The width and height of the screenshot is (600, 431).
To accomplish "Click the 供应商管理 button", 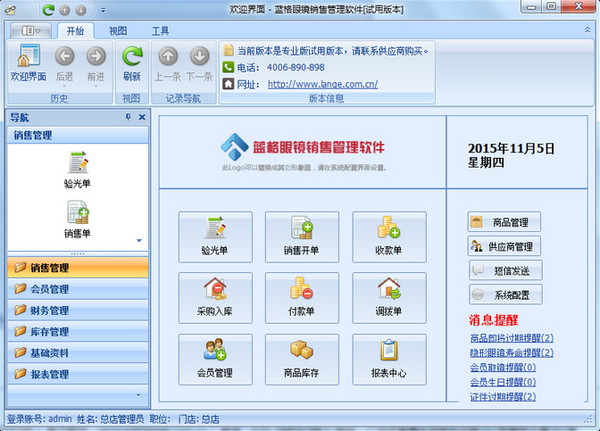I will click(x=504, y=246).
